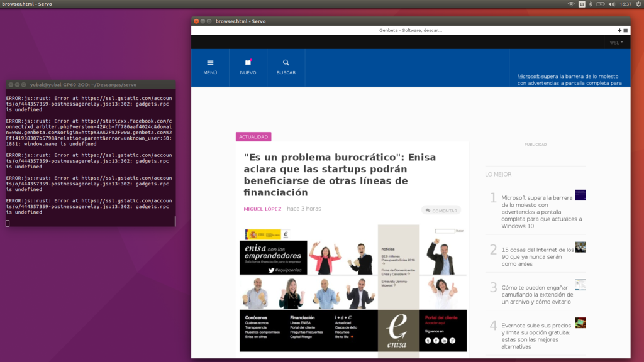The width and height of the screenshot is (644, 362).
Task: Mute audio via the volume indicator
Action: pos(612,4)
